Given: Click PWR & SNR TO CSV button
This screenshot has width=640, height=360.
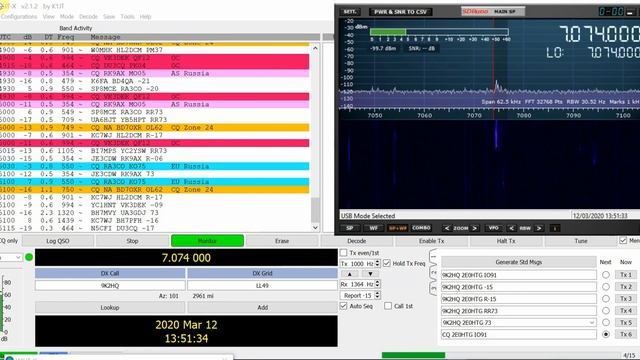Looking at the screenshot, I should tap(400, 12).
